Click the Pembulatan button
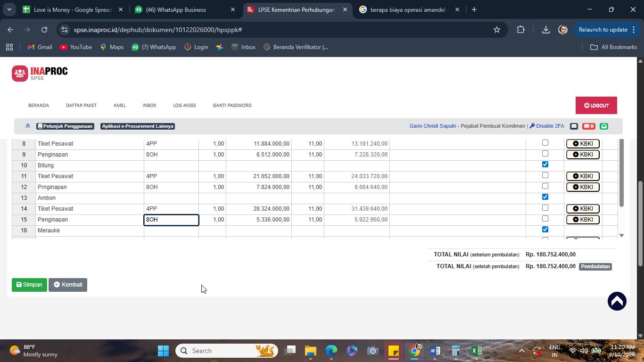Image resolution: width=644 pixels, height=362 pixels. coord(595,266)
